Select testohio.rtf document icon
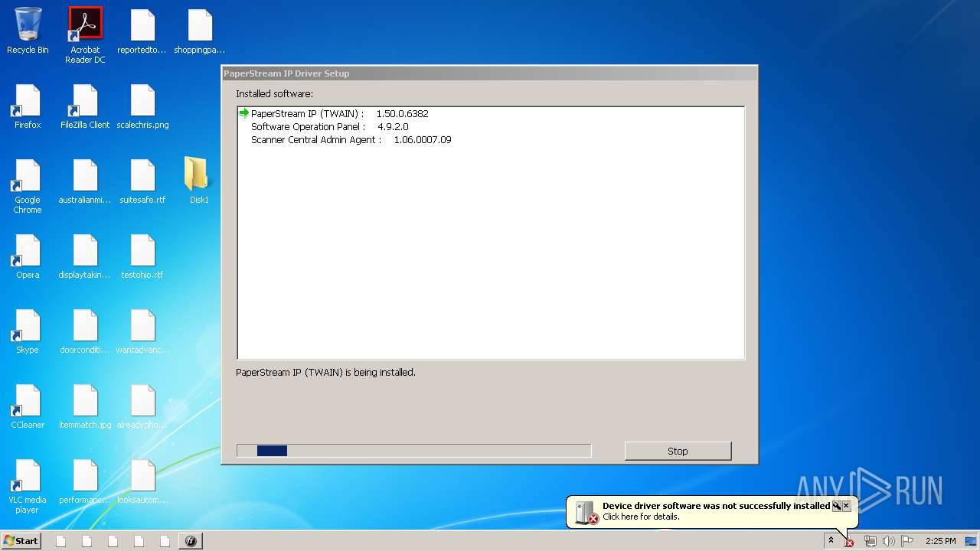The width and height of the screenshot is (980, 551). 142,256
